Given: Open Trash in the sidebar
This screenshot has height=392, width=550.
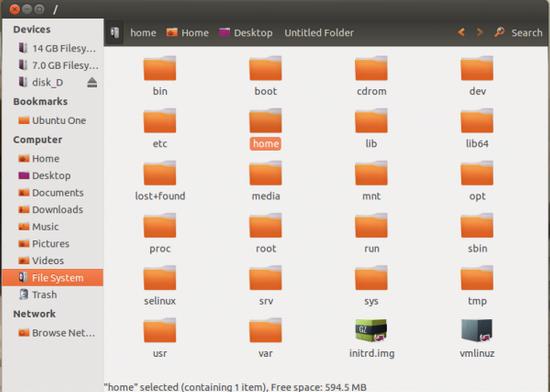Looking at the screenshot, I should 38,295.
